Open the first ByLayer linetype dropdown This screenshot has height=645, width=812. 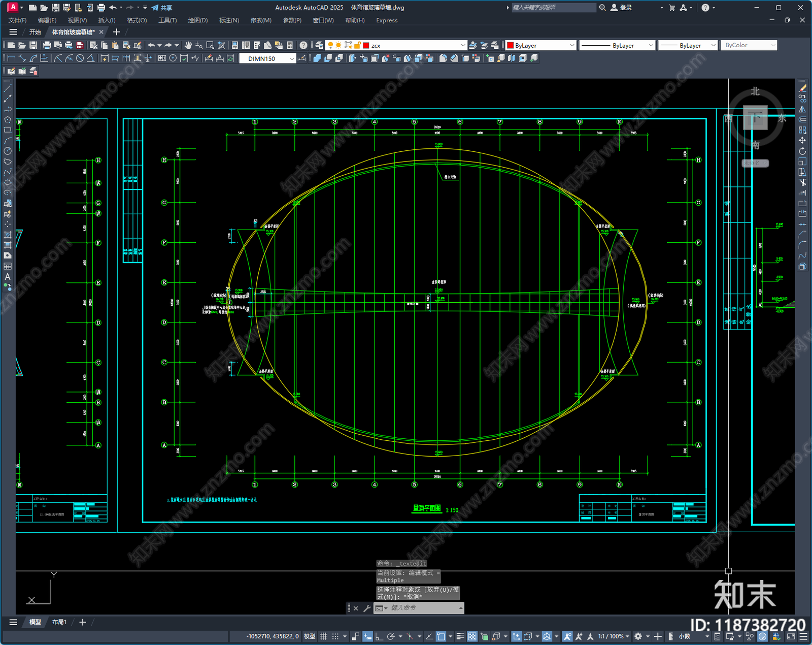coord(651,45)
